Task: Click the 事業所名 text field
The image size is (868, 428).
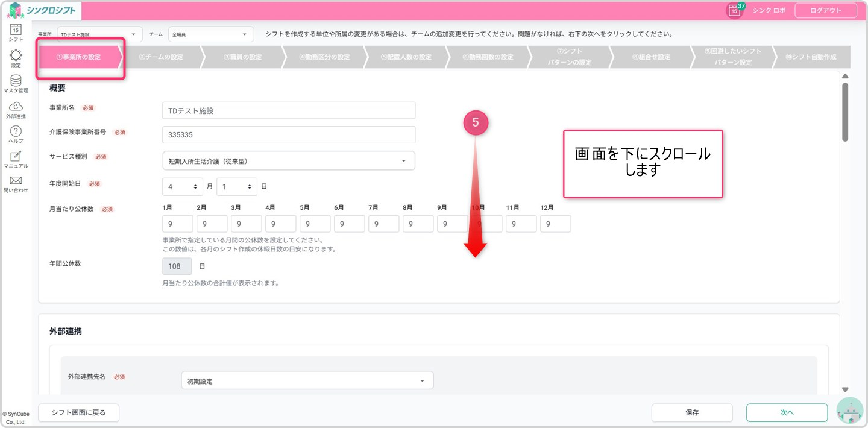Action: pos(289,111)
